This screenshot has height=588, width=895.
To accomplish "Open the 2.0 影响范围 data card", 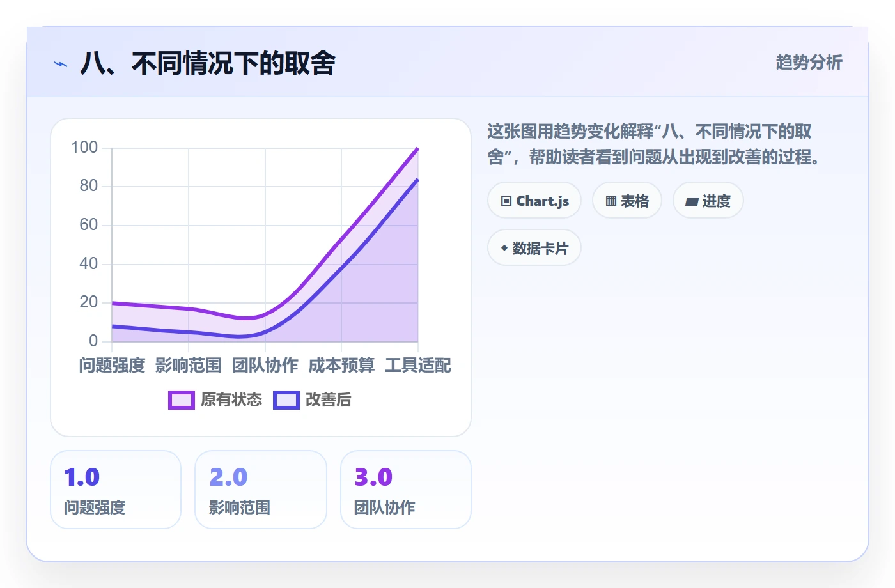I will coord(261,490).
